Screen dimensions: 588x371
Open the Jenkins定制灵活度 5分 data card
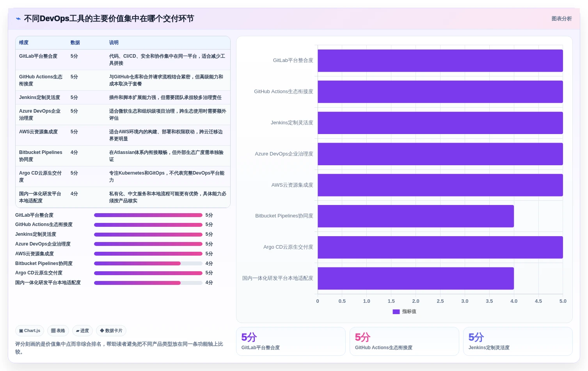(518, 341)
